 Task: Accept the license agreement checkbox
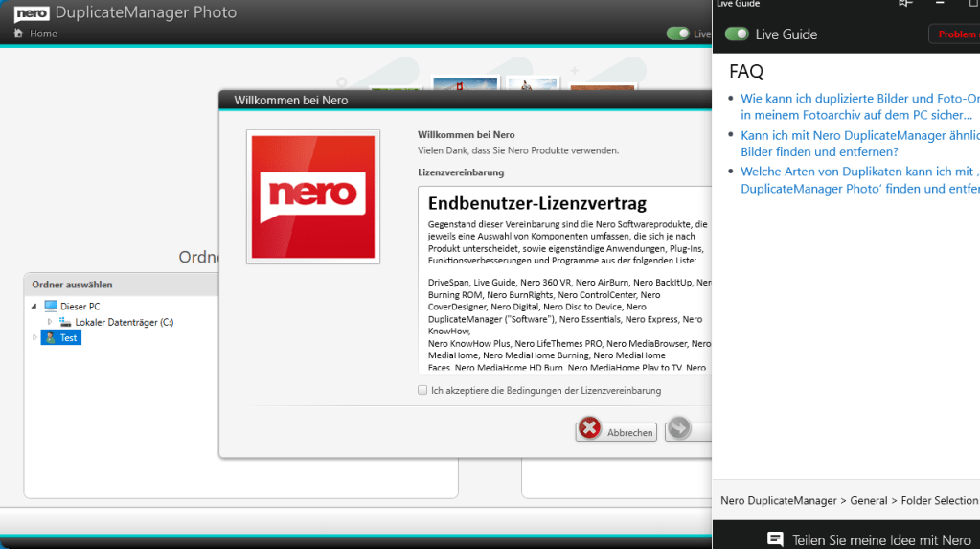[x=422, y=390]
